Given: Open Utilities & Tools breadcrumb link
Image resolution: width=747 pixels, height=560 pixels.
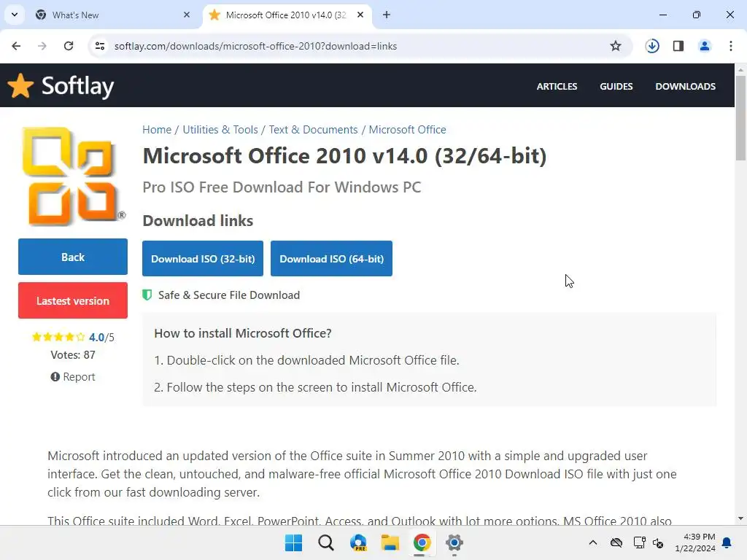Looking at the screenshot, I should 220,130.
